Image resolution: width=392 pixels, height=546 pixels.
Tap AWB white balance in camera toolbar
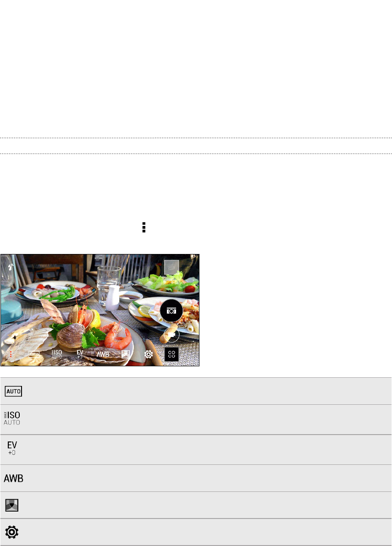coord(103,354)
